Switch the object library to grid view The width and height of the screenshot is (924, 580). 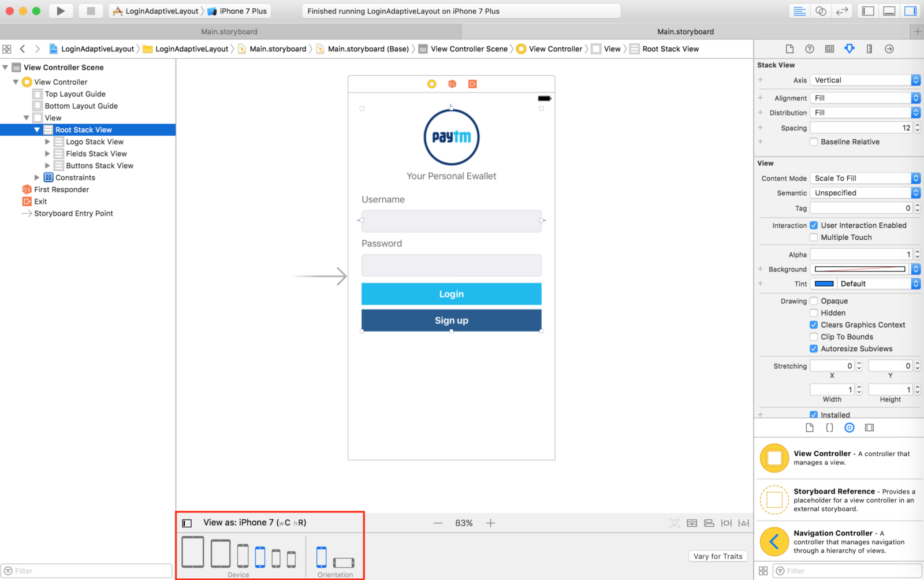click(x=763, y=571)
